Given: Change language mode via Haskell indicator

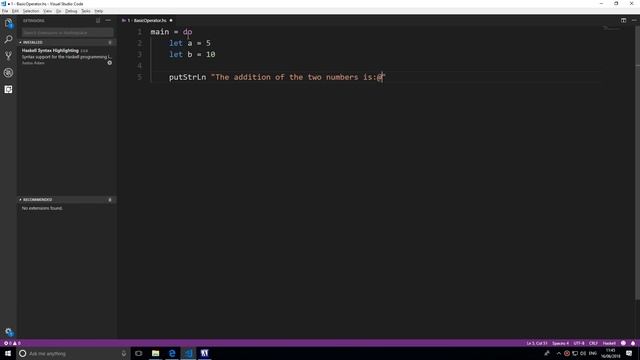Looking at the screenshot, I should click(x=609, y=343).
